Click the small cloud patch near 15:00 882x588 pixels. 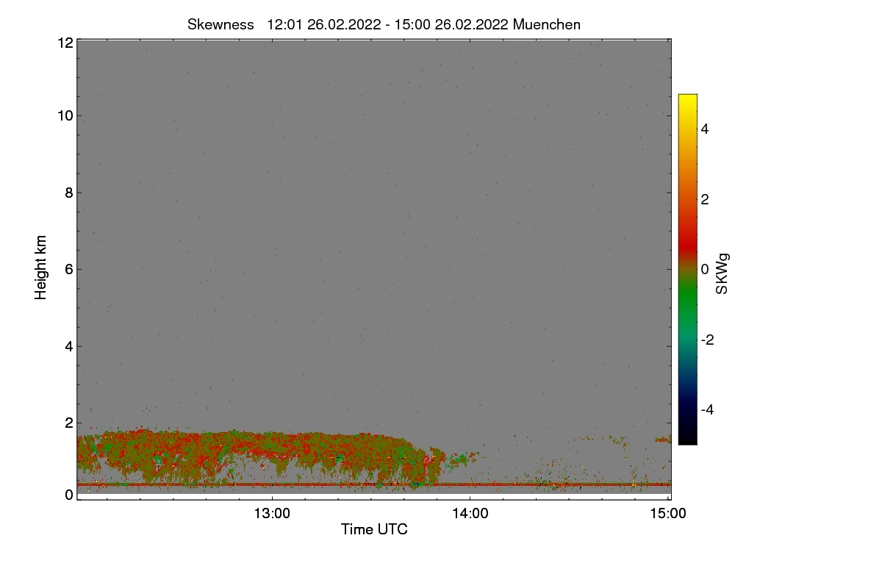663,440
